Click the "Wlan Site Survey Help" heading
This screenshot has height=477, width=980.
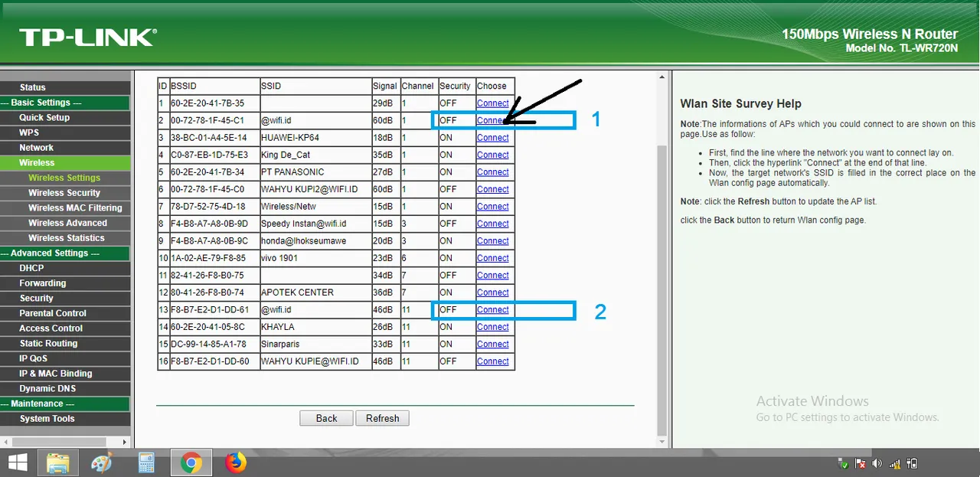(x=740, y=103)
